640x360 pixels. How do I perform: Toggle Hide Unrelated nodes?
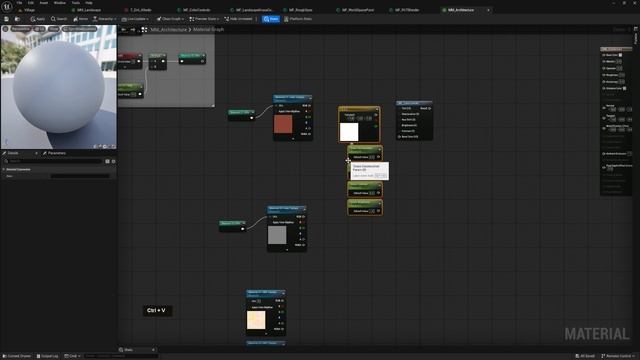(238, 19)
